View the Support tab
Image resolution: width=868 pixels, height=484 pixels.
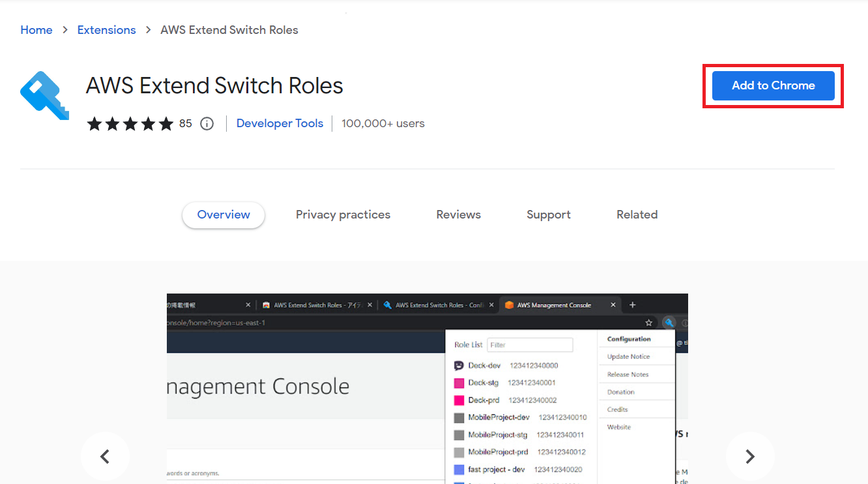(548, 214)
